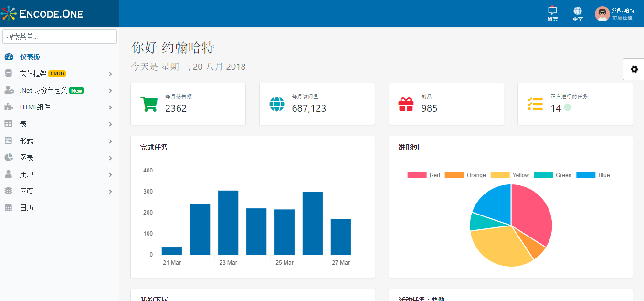This screenshot has width=644, height=301.
Task: Expand the .Net 身份自定义 menu chevron
Action: click(x=110, y=91)
